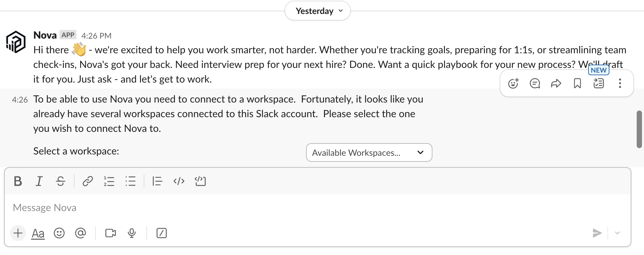Toggle italic text formatting
The width and height of the screenshot is (644, 255).
point(39,181)
